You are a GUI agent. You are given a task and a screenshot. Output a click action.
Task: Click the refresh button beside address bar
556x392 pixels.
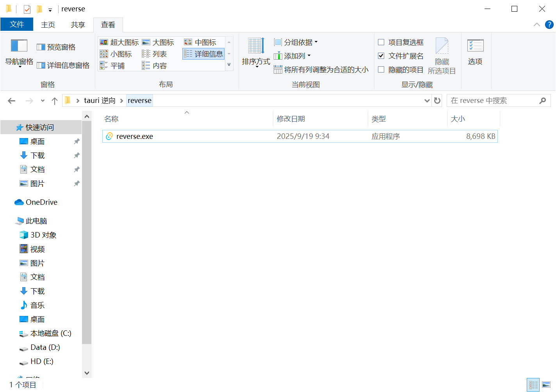[437, 101]
